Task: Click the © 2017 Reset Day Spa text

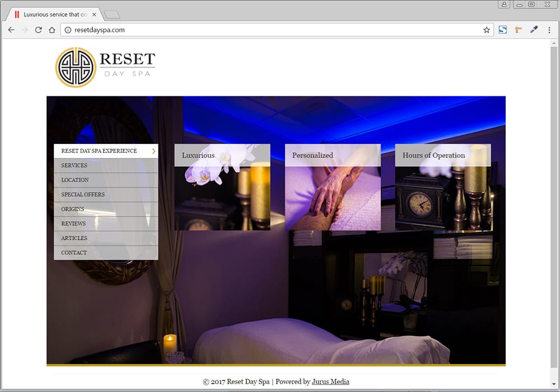Action: click(x=236, y=382)
